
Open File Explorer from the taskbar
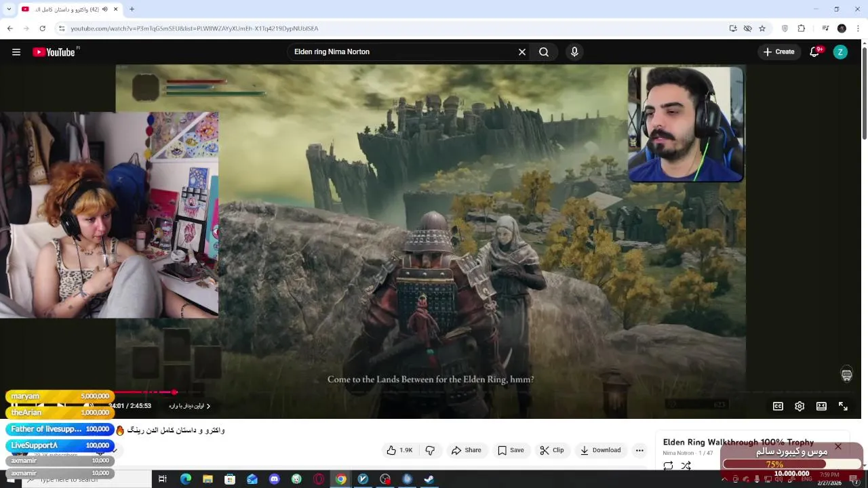coord(208,479)
